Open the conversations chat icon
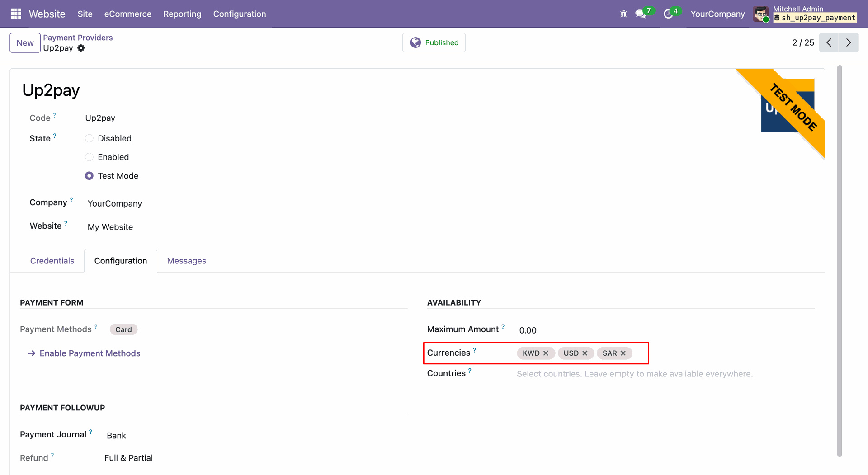The width and height of the screenshot is (868, 475). 641,14
